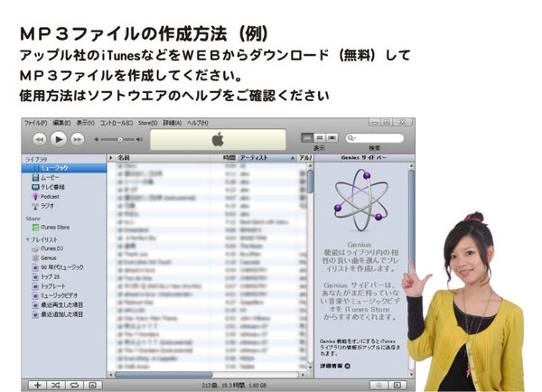Open the ヘルプ(H) menu
542x392 pixels.
[198, 123]
